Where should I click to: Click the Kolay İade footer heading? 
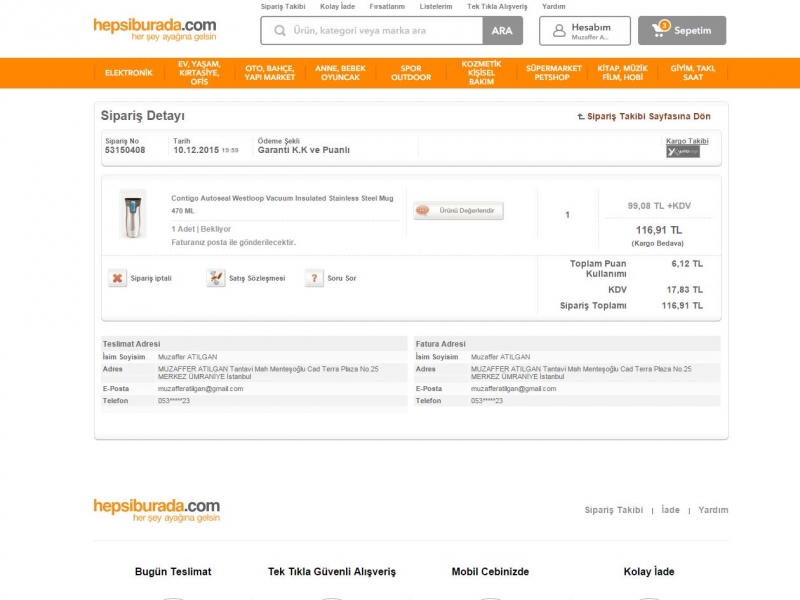point(649,571)
